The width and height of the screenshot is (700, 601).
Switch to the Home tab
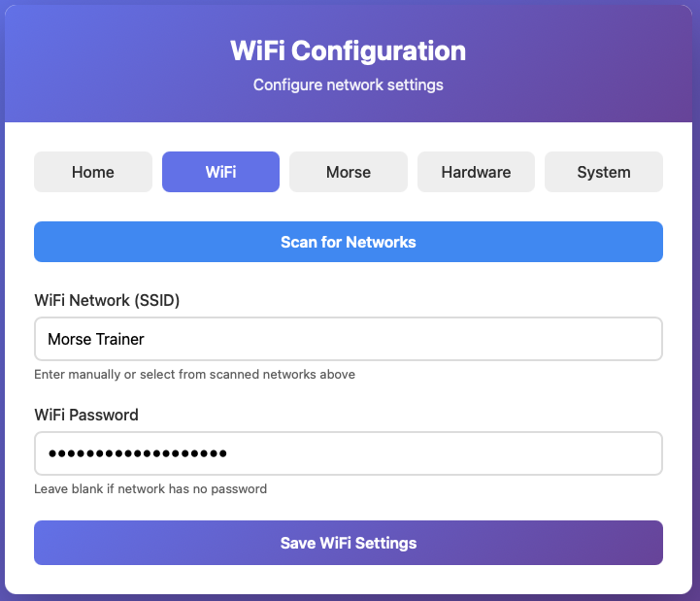point(93,172)
